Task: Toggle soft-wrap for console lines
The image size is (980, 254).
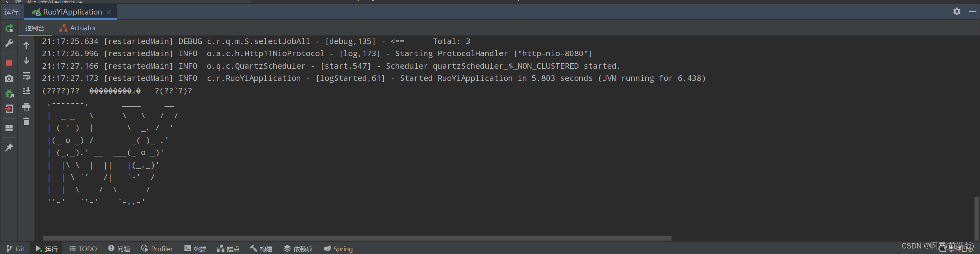Action: pos(26,76)
